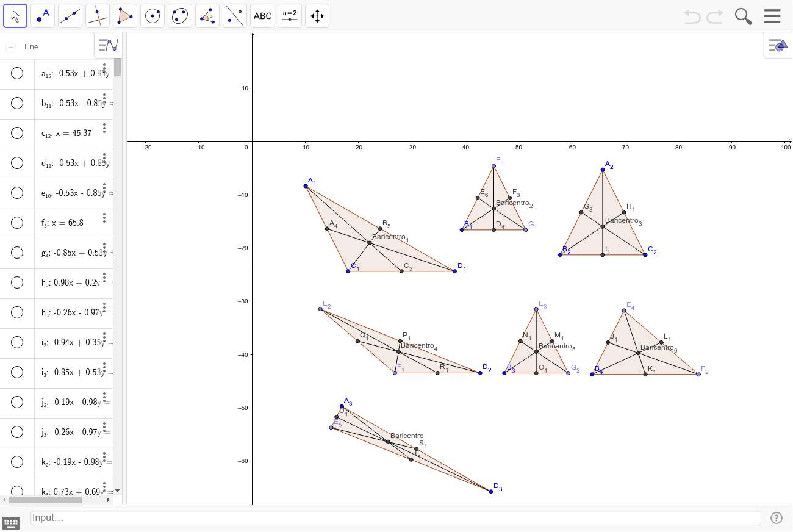Select the equation 'x = 65.8' entry
The width and height of the screenshot is (793, 532).
tap(63, 223)
